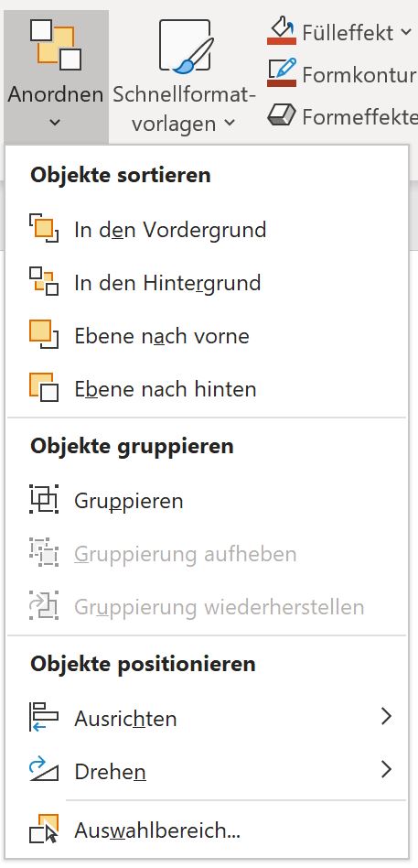Click the Ebene nach hinten icon
Image resolution: width=418 pixels, height=868 pixels.
tap(44, 388)
